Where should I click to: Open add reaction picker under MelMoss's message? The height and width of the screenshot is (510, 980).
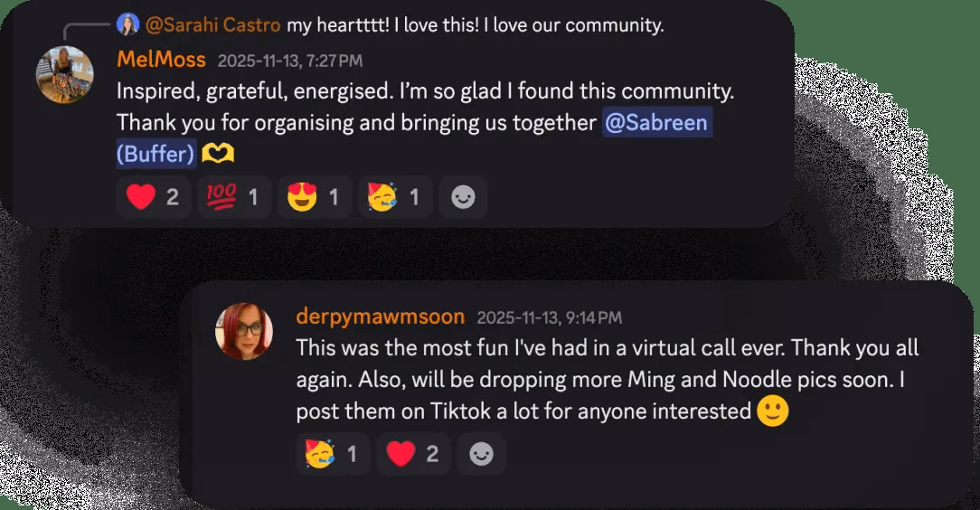coord(463,197)
